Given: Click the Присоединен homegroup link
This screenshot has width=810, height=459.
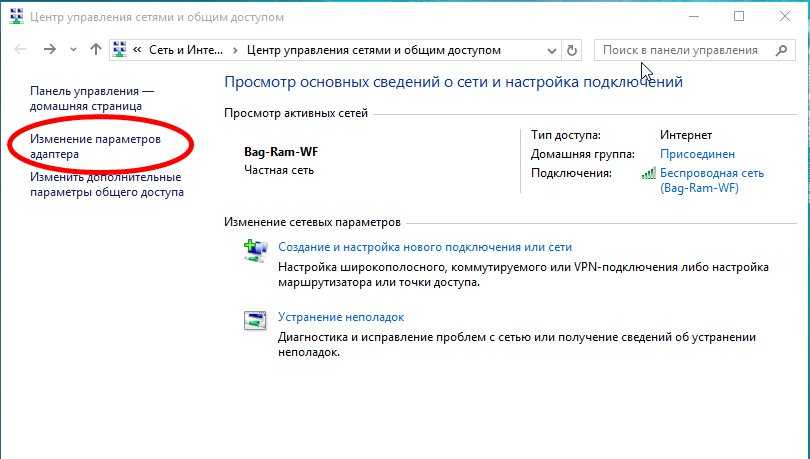Looking at the screenshot, I should [697, 154].
